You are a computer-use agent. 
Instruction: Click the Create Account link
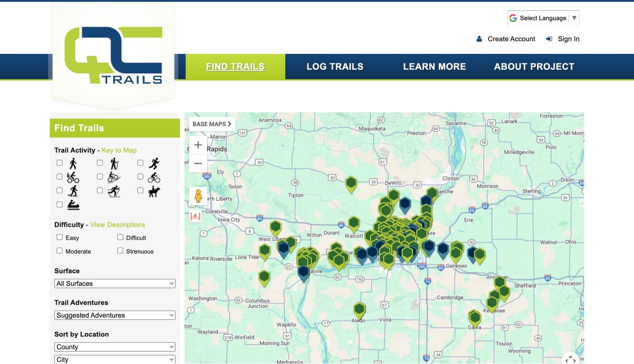[x=511, y=39]
